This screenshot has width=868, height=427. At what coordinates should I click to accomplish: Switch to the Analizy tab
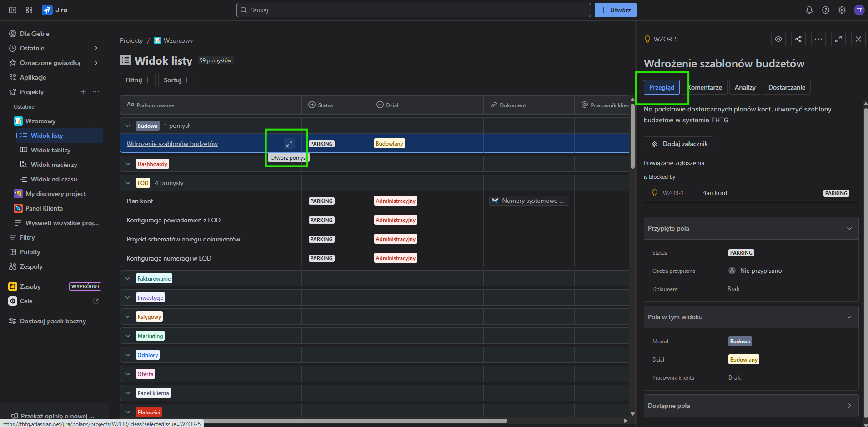click(745, 87)
